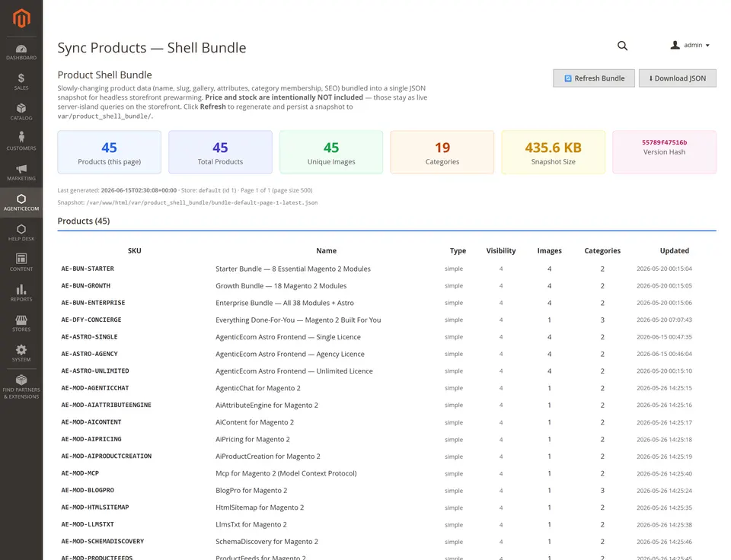Click the Refresh Bundle button
Screen dimensions: 731x560
click(x=593, y=78)
